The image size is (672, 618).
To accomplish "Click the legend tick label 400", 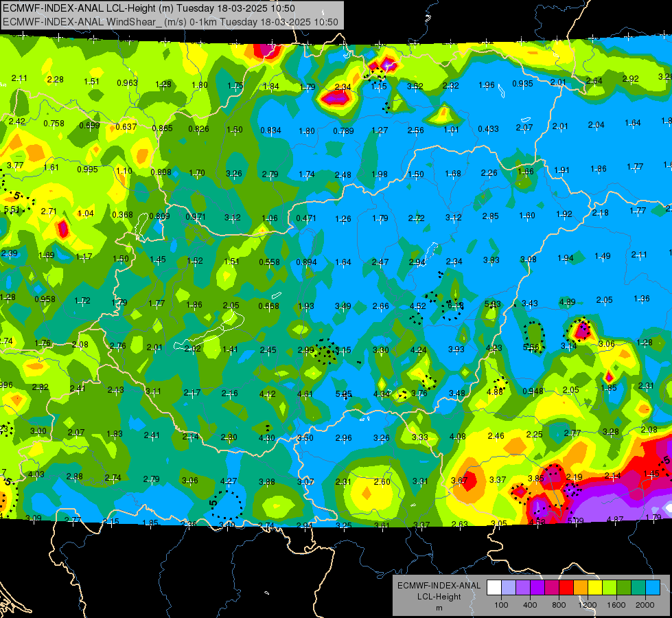I will [x=530, y=605].
